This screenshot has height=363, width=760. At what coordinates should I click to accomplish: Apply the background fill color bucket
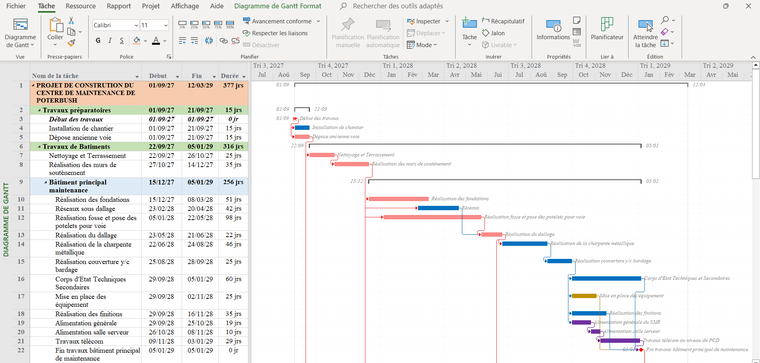[137, 41]
